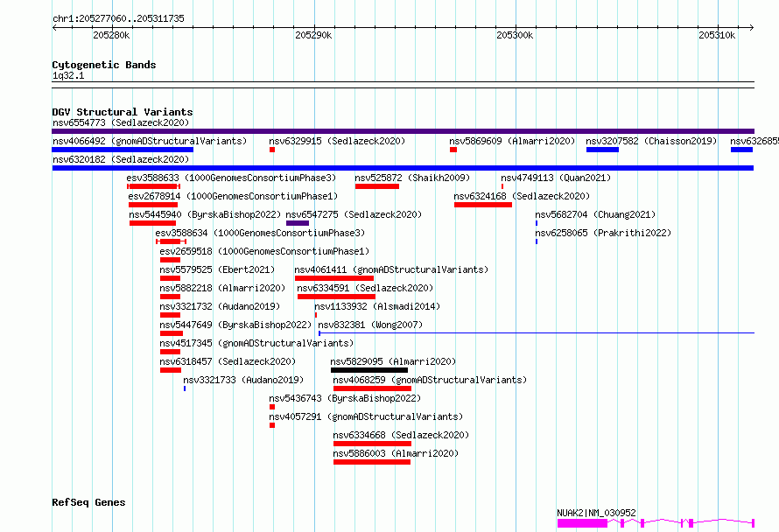Screen dimensions: 779x532
Task: Open nsv3321732 (Audano2019) label
Action: (220, 306)
